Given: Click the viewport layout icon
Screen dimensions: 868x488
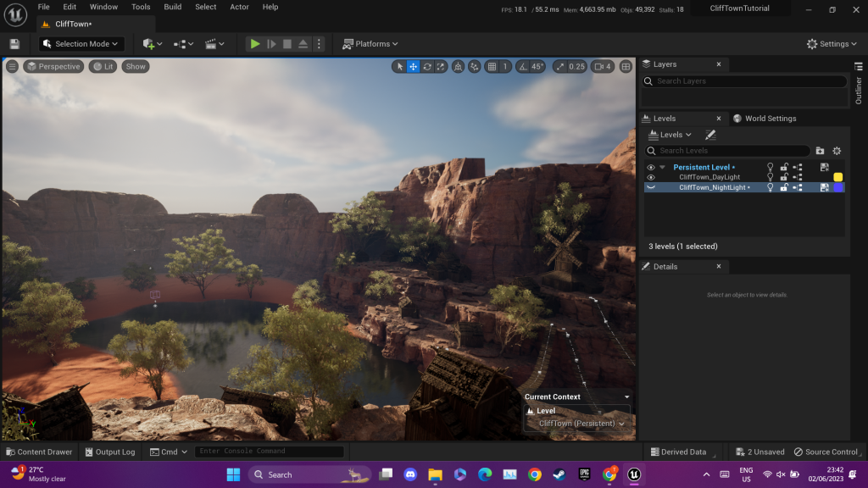Looking at the screenshot, I should [x=626, y=67].
